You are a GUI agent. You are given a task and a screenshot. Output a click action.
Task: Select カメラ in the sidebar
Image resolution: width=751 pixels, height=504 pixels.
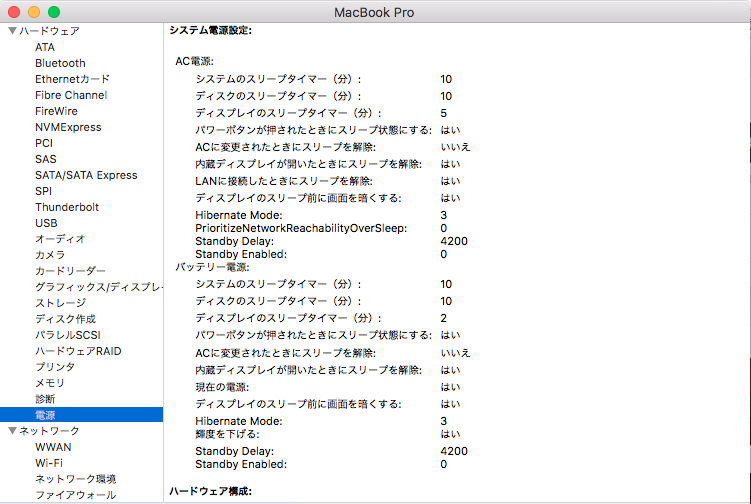click(x=50, y=255)
